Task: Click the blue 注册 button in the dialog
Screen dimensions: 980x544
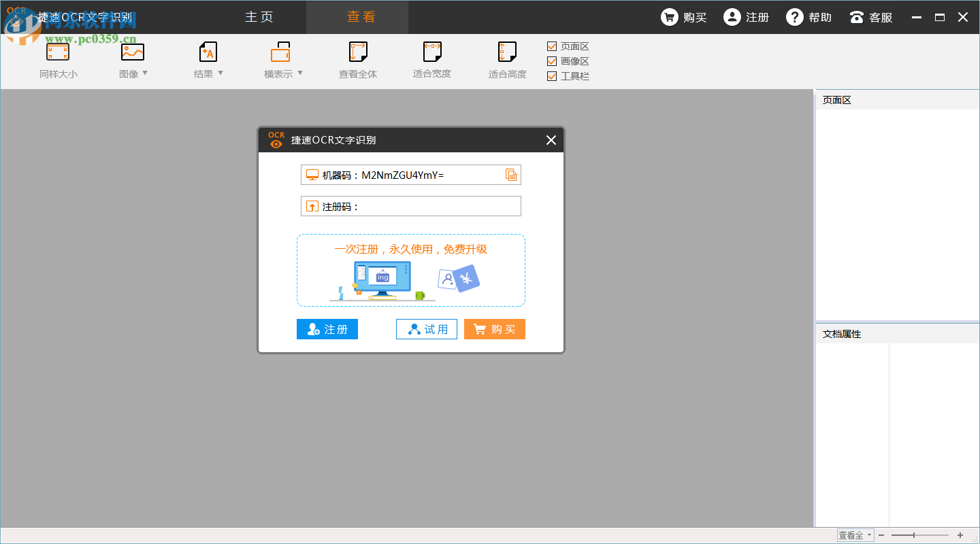Action: pos(327,329)
